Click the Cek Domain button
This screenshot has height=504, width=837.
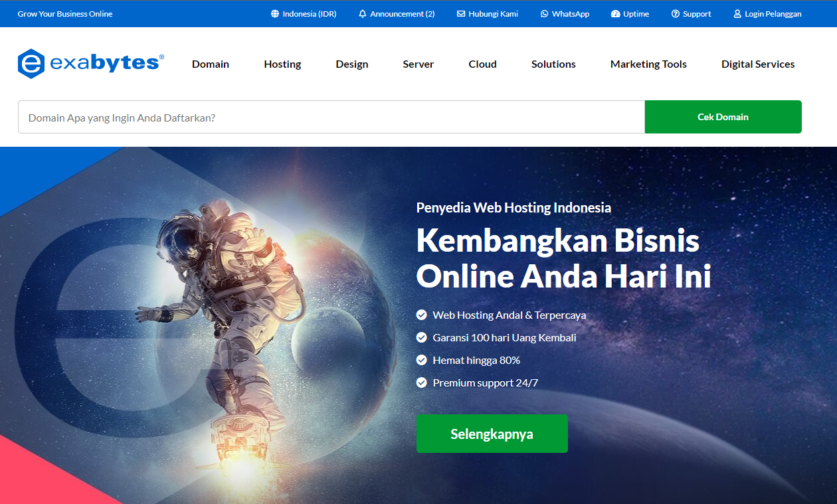click(x=723, y=117)
